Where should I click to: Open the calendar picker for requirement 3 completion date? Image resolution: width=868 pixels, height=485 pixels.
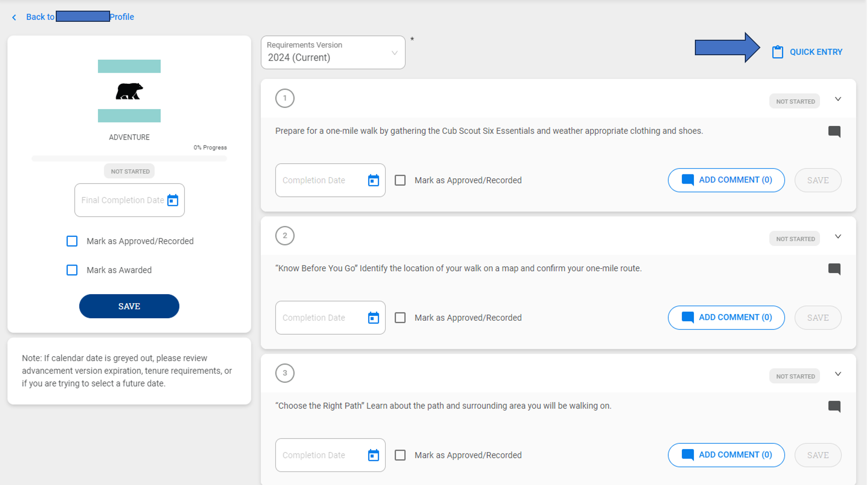373,455
